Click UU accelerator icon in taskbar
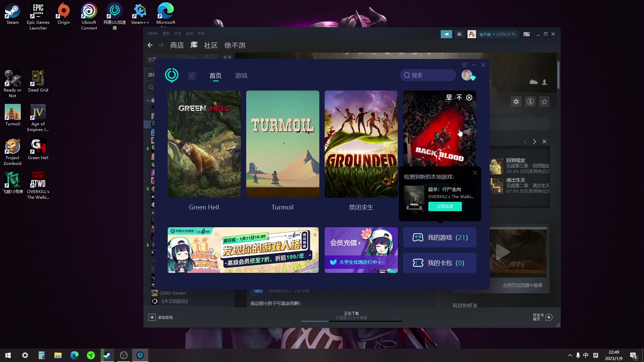Viewport: 644px width, 362px height. pyautogui.click(x=140, y=355)
